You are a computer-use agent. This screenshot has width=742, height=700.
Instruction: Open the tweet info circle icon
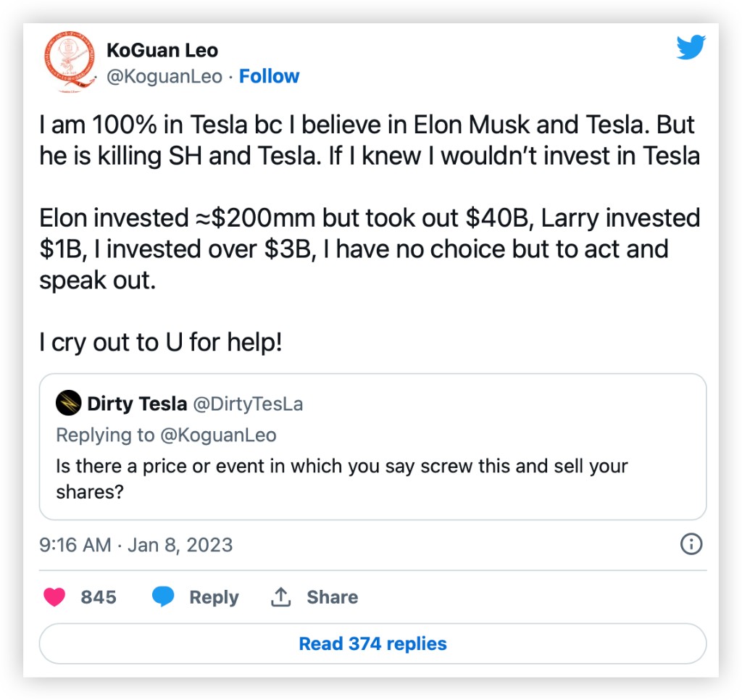(x=691, y=544)
